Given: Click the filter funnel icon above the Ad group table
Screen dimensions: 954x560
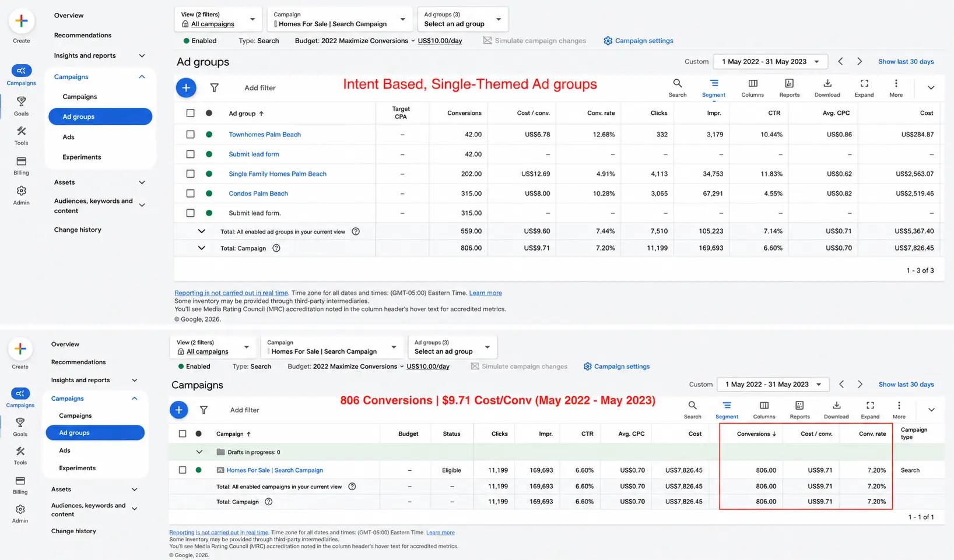Looking at the screenshot, I should click(215, 87).
